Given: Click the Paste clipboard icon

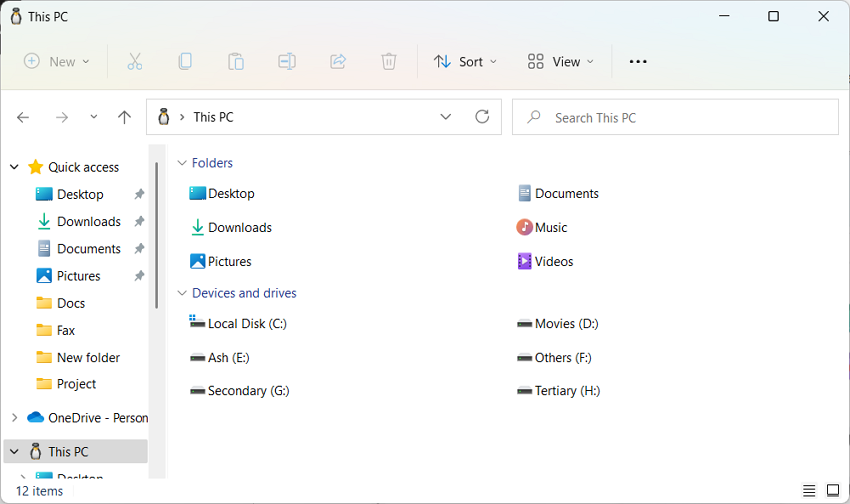Looking at the screenshot, I should 236,61.
